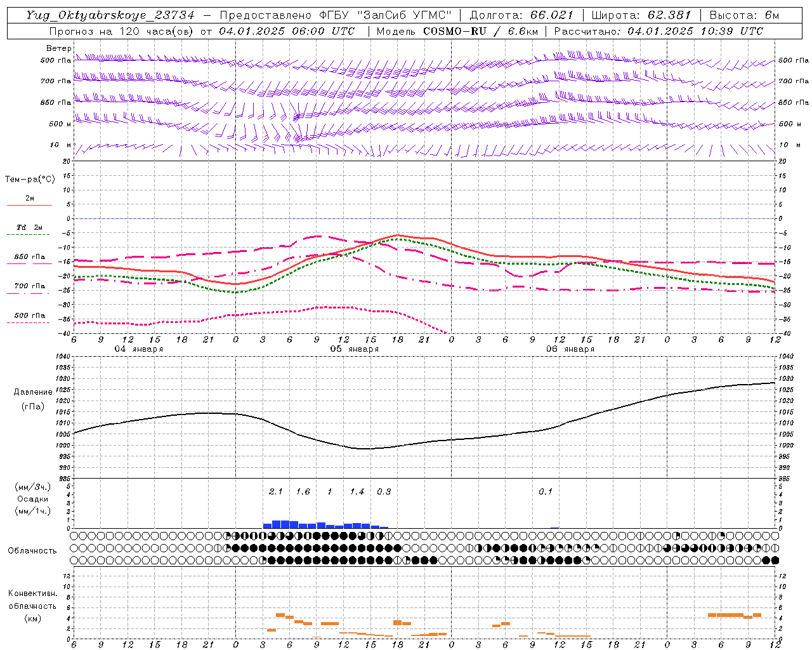Click the Тем-ра(°C) axis label
This screenshot has width=812, height=650.
click(30, 180)
